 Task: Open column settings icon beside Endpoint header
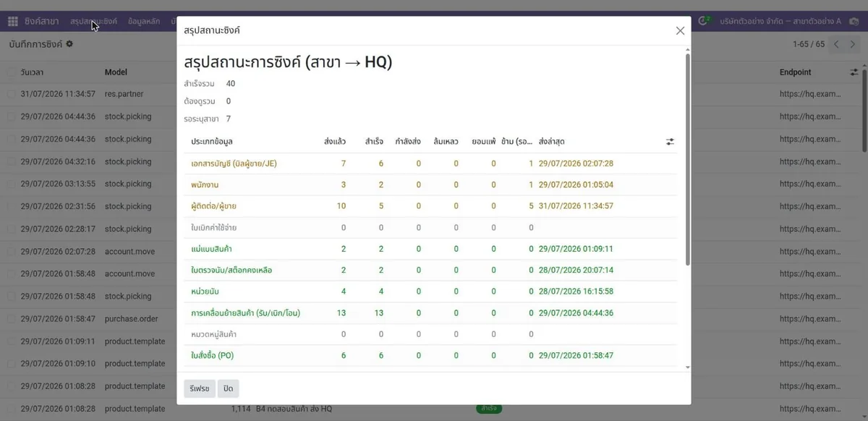854,72
